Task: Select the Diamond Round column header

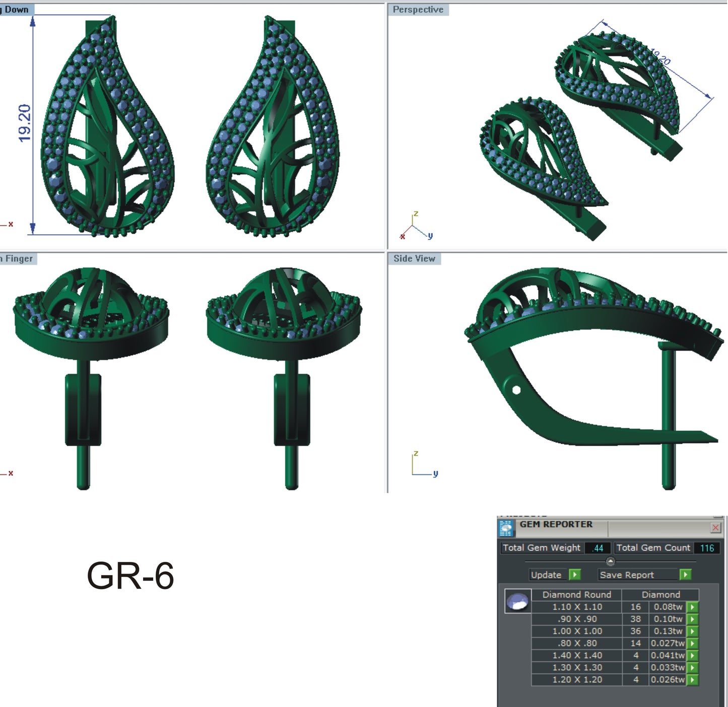Action: pos(576,595)
